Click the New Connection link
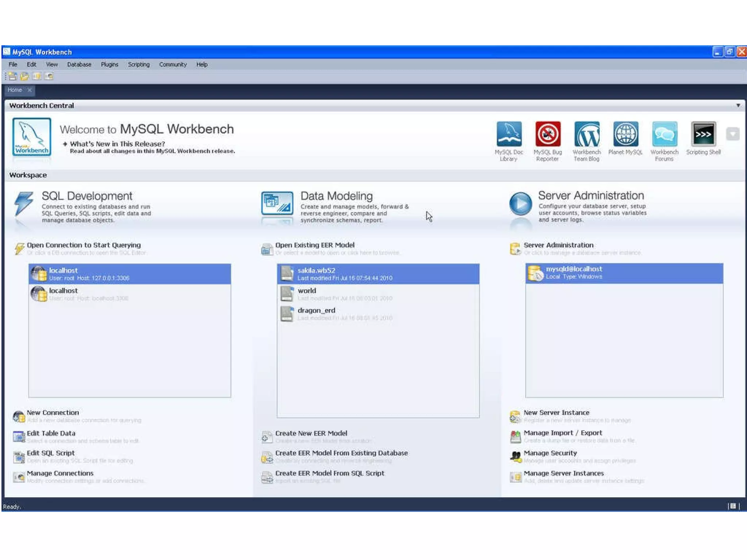 click(x=53, y=413)
